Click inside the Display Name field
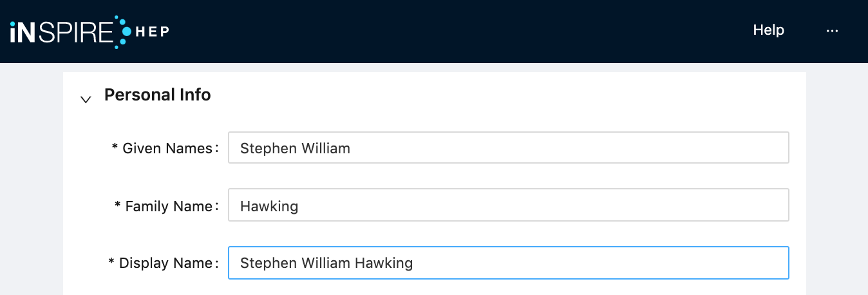 [580, 263]
